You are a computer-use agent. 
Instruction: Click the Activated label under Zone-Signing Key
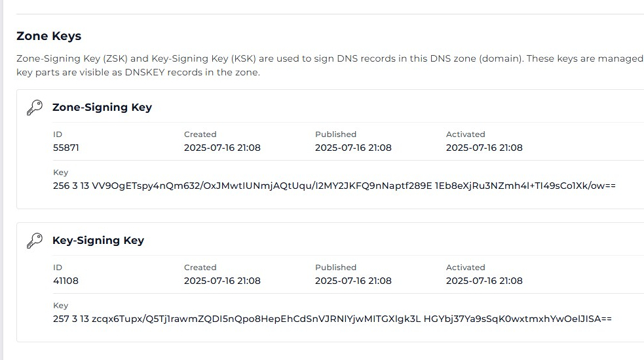[465, 134]
